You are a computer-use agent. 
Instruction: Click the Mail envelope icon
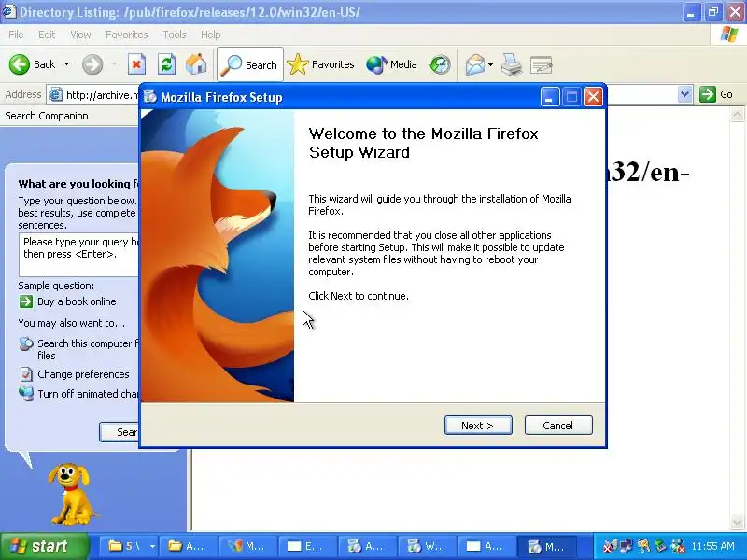pyautogui.click(x=475, y=64)
